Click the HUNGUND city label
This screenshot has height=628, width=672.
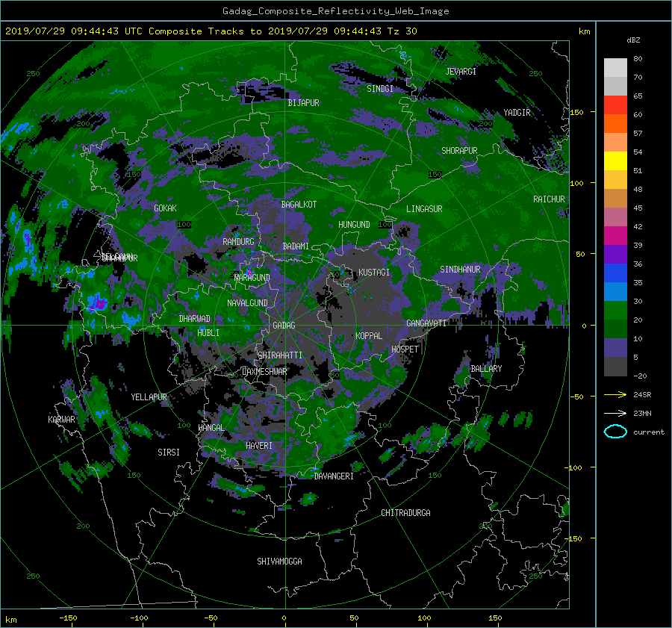[x=354, y=225]
